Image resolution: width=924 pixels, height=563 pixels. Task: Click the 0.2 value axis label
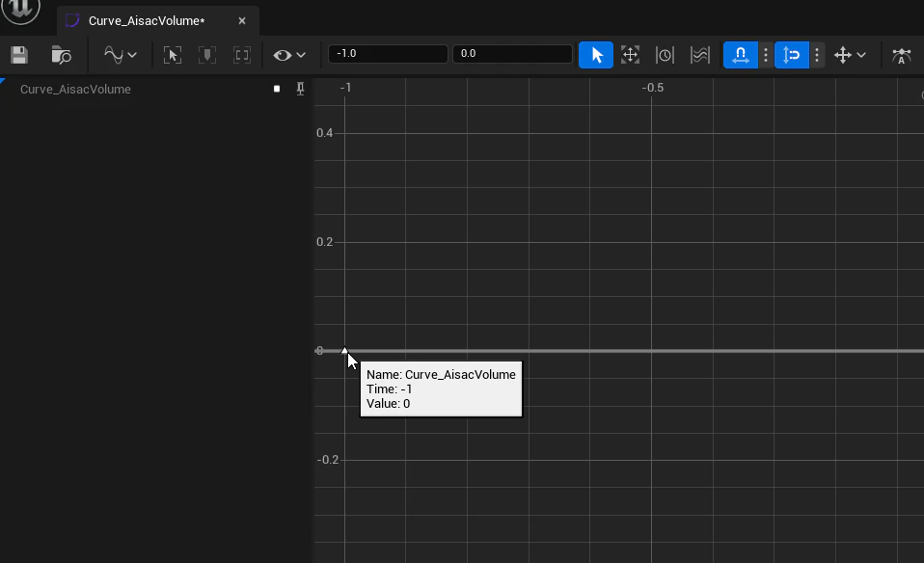[x=325, y=242]
